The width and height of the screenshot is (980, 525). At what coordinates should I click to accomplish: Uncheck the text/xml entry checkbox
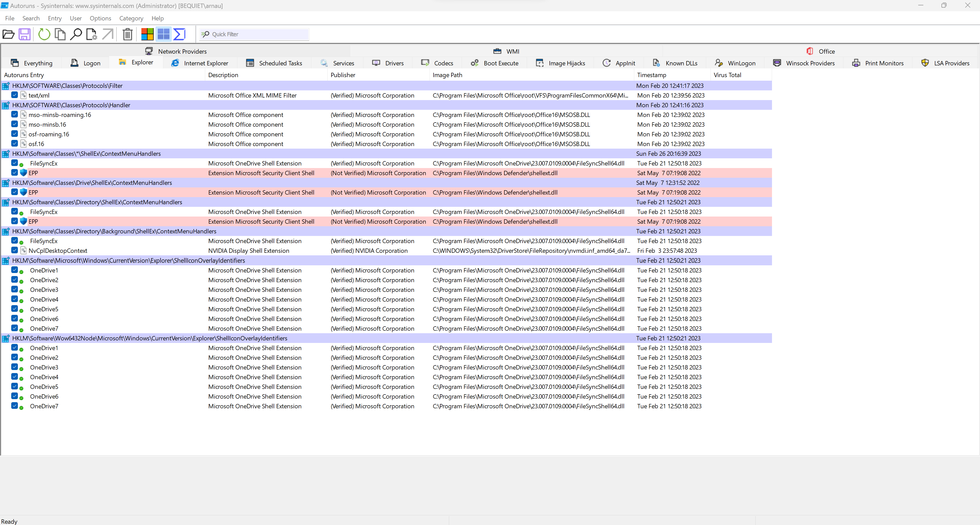pyautogui.click(x=15, y=95)
